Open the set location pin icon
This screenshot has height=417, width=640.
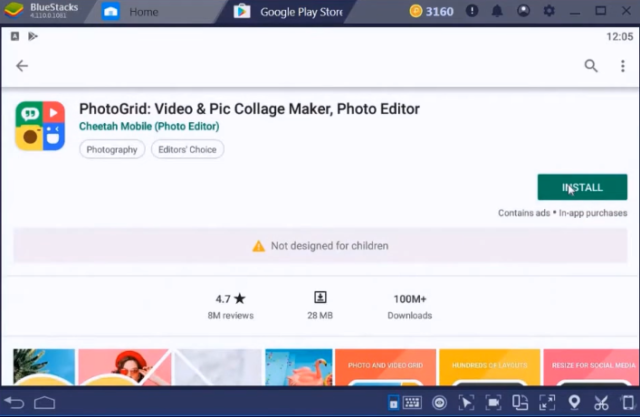point(574,402)
